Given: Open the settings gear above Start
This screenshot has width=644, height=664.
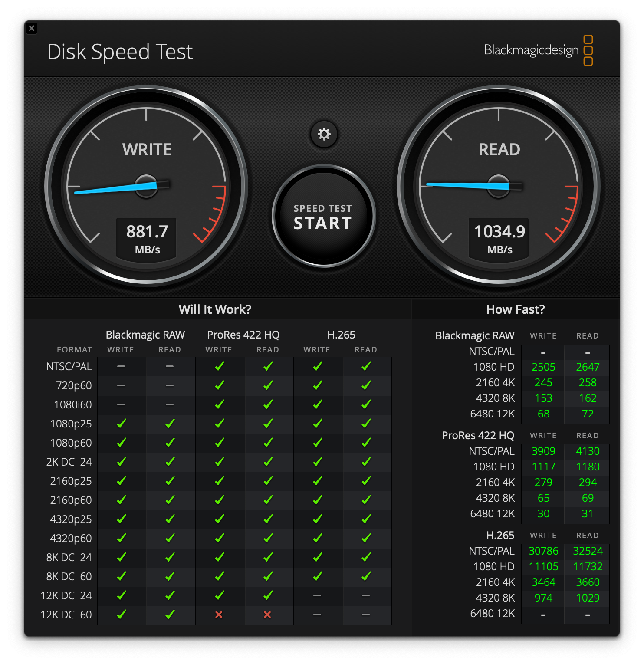Looking at the screenshot, I should coord(324,134).
